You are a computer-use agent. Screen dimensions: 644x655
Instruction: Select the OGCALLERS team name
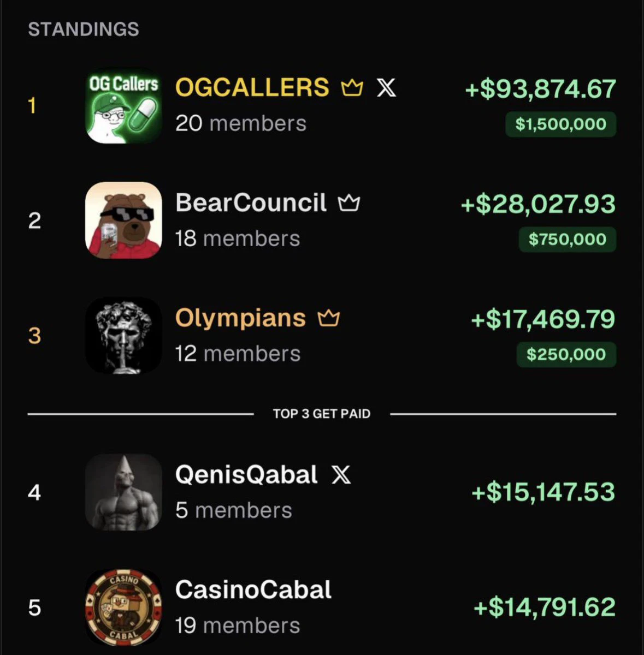point(252,87)
